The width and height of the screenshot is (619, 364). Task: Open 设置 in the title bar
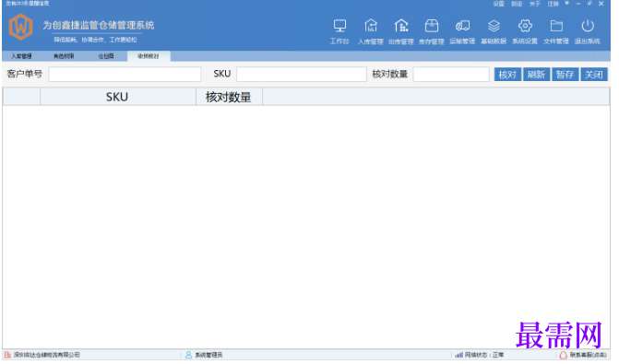[498, 4]
